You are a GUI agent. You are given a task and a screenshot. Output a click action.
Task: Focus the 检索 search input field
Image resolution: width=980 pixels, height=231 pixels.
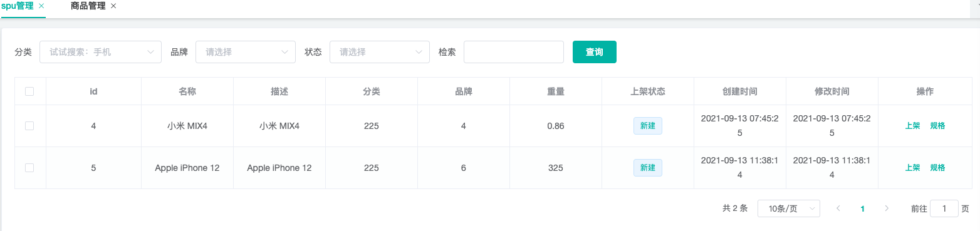click(x=514, y=52)
